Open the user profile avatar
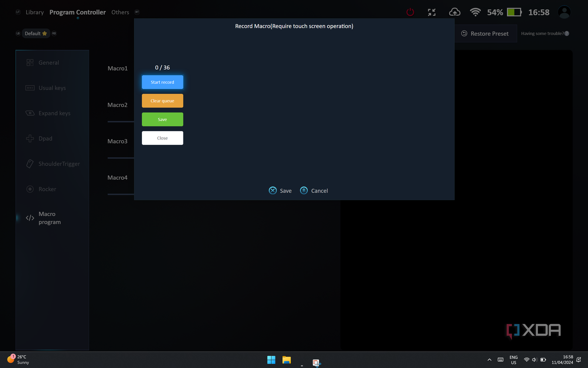Screen dimensions: 588x368 (x=564, y=12)
